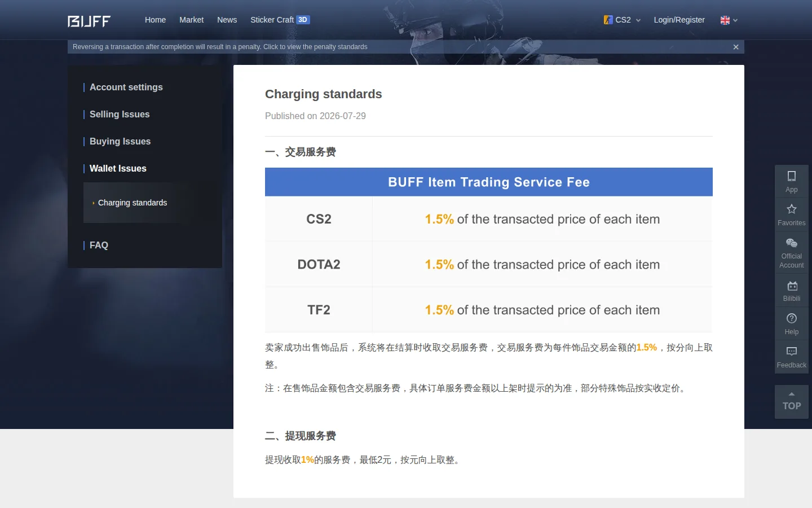
Task: Click the 1.5% fee text in DOTA2 row
Action: 439,264
